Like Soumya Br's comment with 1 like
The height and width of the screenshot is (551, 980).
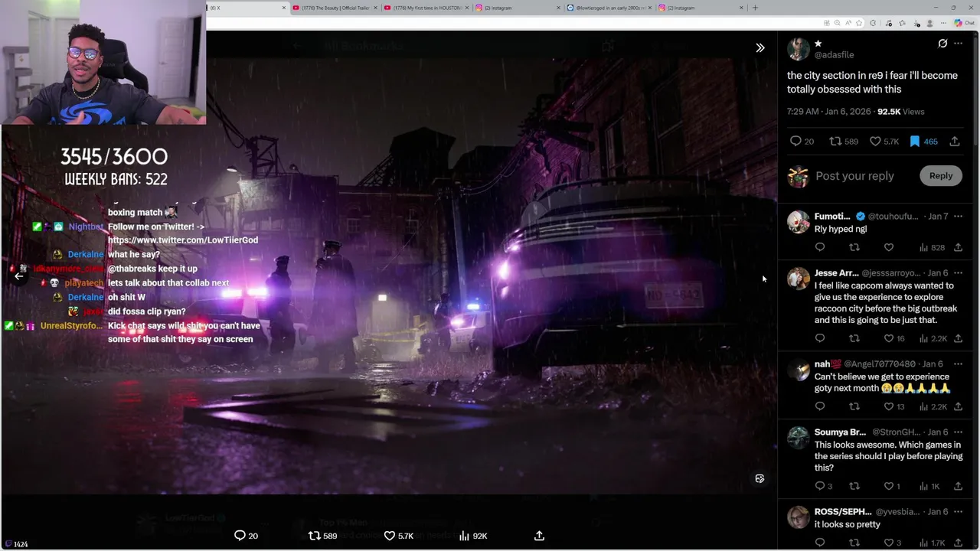point(891,486)
